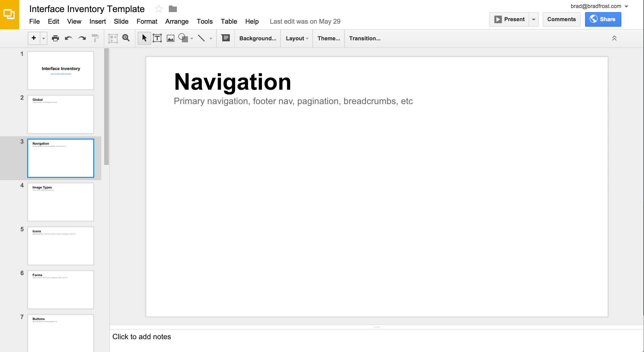Click the redo arrow icon
The image size is (644, 352).
[82, 38]
